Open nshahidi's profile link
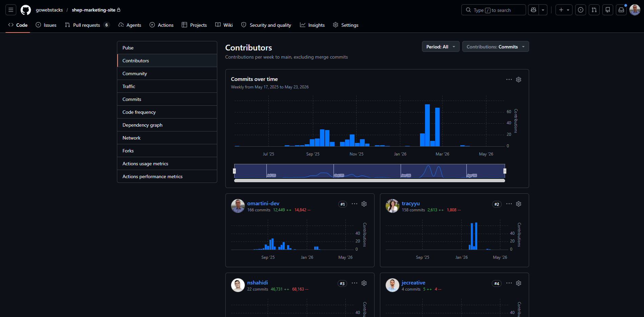The width and height of the screenshot is (644, 317). coord(258,283)
